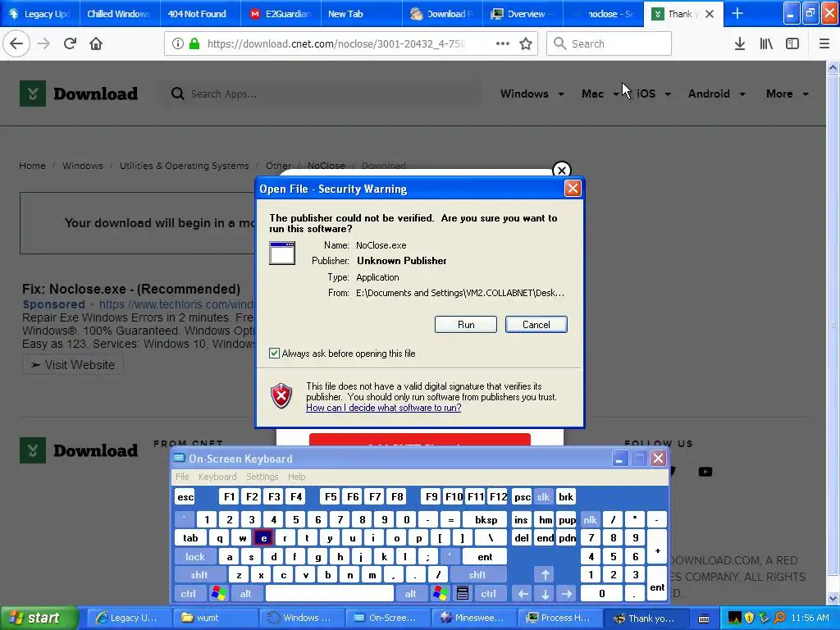This screenshot has height=630, width=840.
Task: Click the yellow security shield tray icon
Action: click(x=749, y=619)
